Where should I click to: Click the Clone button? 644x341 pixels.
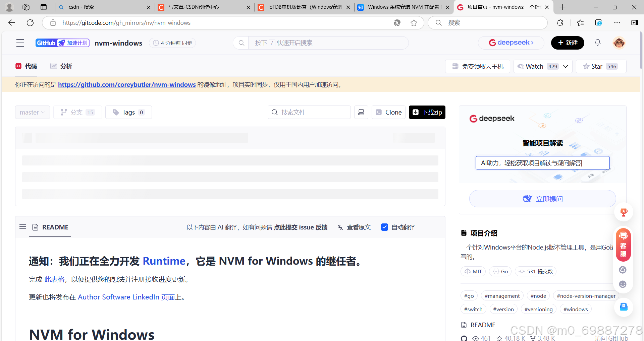(388, 112)
